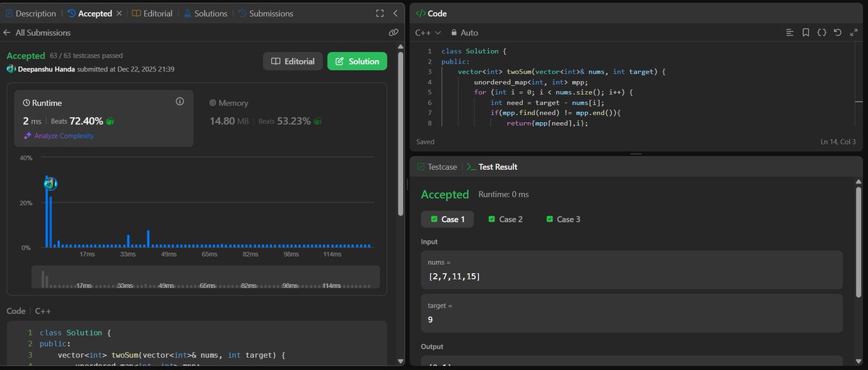
Task: Click the Runtime: 0 ms text
Action: [503, 194]
